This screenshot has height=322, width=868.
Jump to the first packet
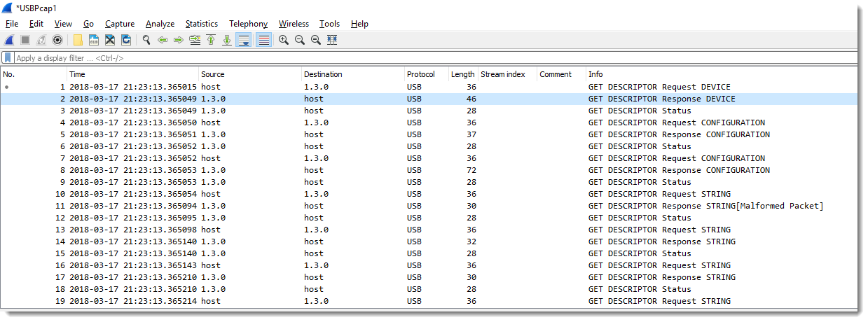pyautogui.click(x=211, y=40)
